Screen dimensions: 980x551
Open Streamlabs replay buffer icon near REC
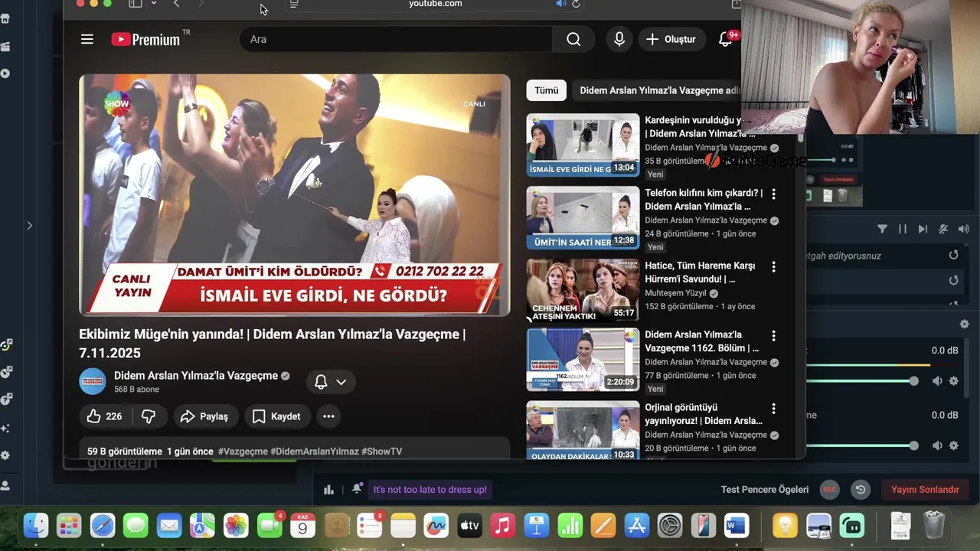(861, 490)
